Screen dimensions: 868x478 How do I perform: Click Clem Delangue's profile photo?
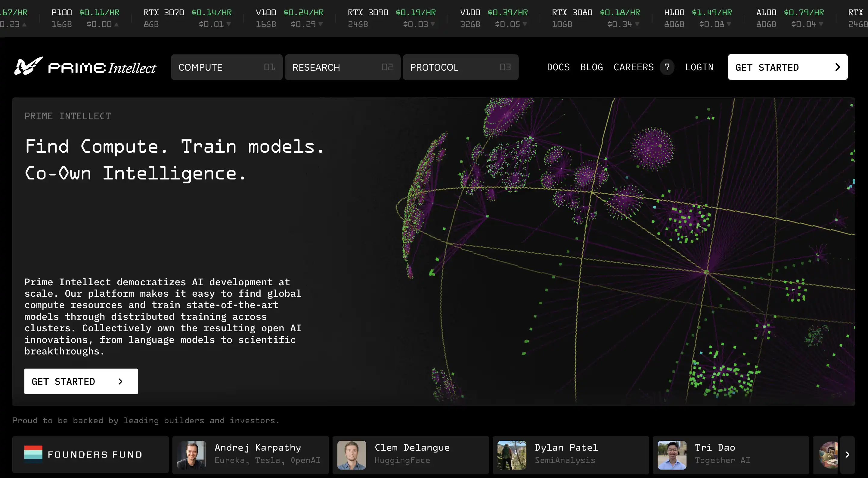point(352,455)
